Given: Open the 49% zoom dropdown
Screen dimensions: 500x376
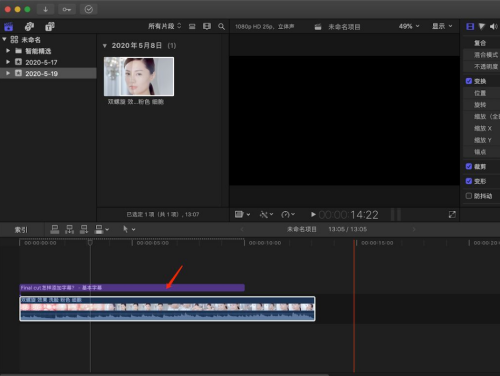Looking at the screenshot, I should 409,26.
